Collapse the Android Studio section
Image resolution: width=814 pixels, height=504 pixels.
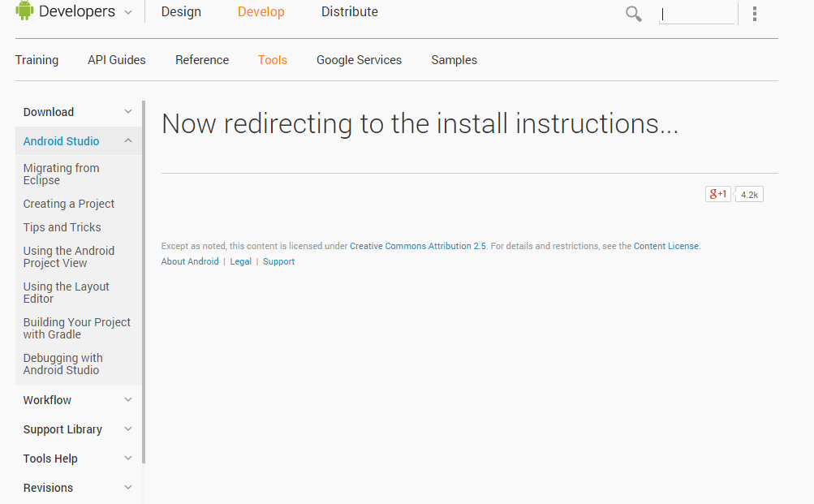(x=128, y=140)
